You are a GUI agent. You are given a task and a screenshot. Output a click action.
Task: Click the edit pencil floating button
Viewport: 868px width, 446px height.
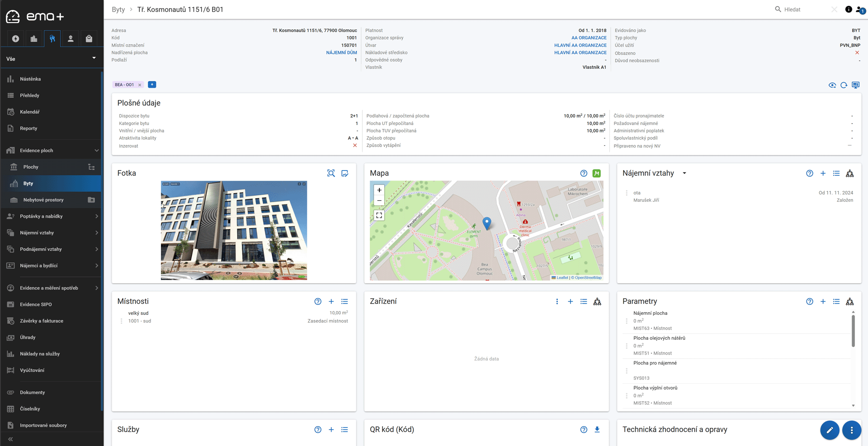tap(830, 430)
